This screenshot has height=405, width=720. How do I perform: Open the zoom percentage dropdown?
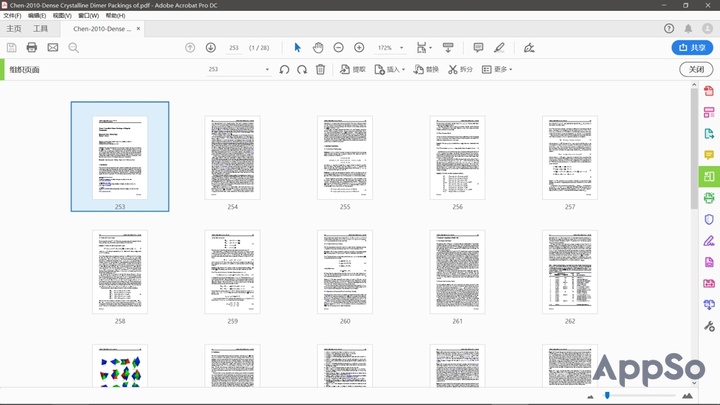pos(390,48)
